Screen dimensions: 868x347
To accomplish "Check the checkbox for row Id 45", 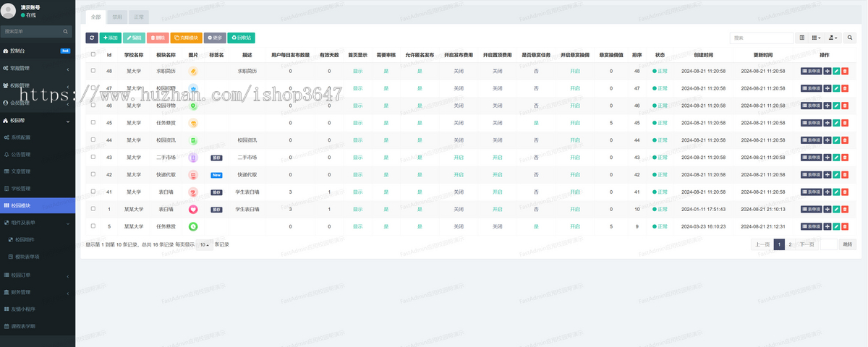I will (93, 123).
